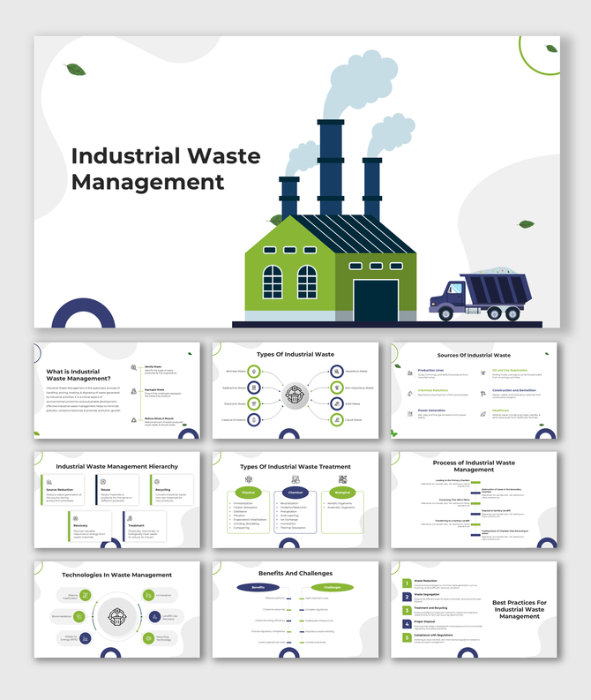Click the Plasma Gasification green icon
The height and width of the screenshot is (700, 591).
[x=86, y=595]
